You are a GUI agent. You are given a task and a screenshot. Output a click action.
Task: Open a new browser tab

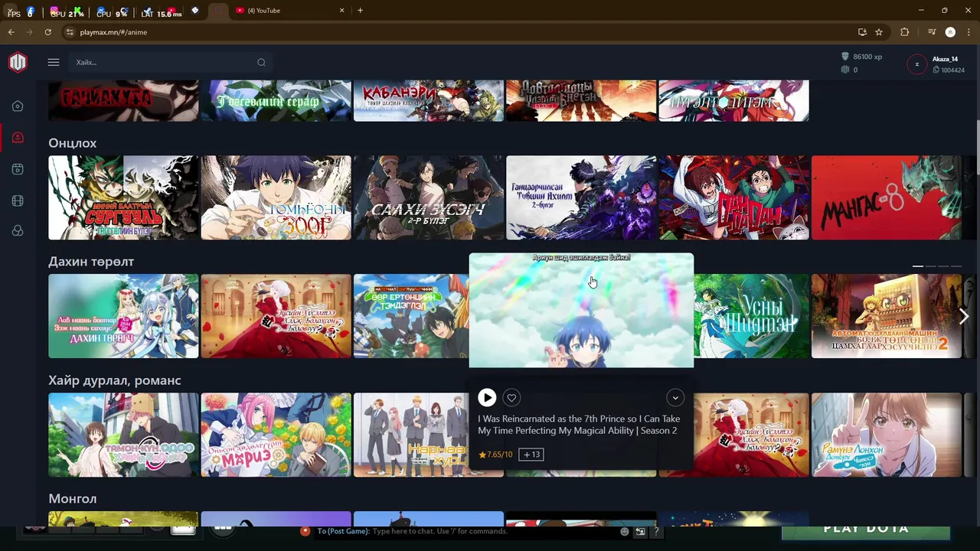pyautogui.click(x=360, y=10)
